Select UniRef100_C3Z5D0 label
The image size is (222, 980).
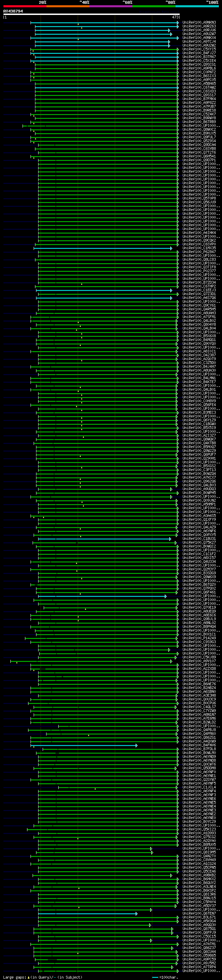[199, 363]
